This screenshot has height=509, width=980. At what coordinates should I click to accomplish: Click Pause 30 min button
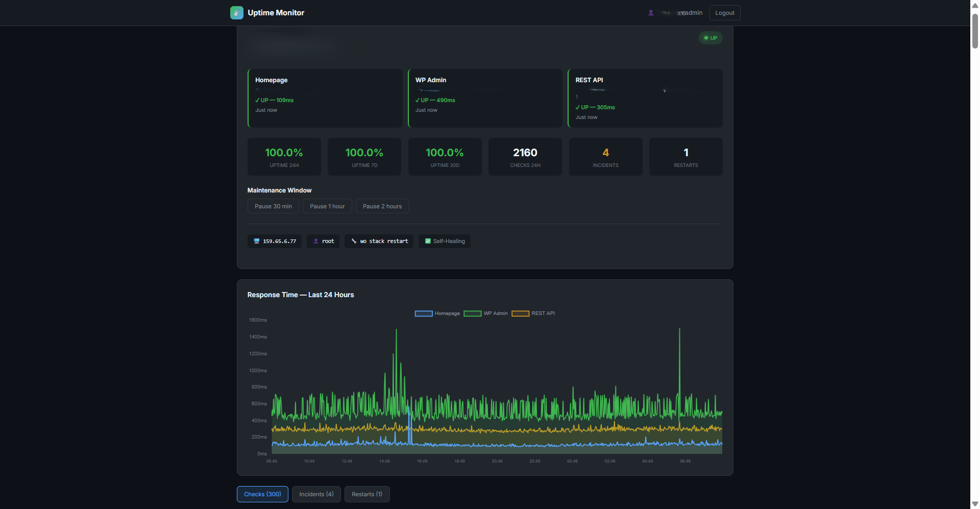(273, 206)
